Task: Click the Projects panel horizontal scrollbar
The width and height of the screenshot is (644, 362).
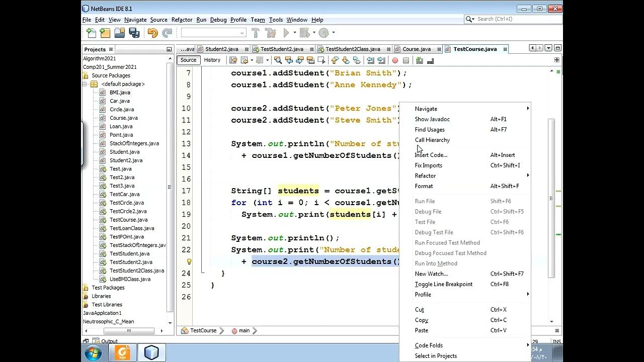Action: click(129, 330)
